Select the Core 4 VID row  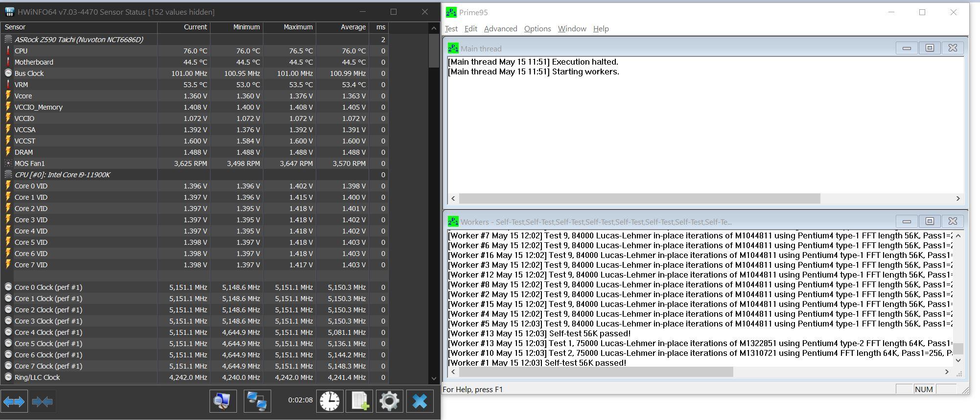coord(195,231)
